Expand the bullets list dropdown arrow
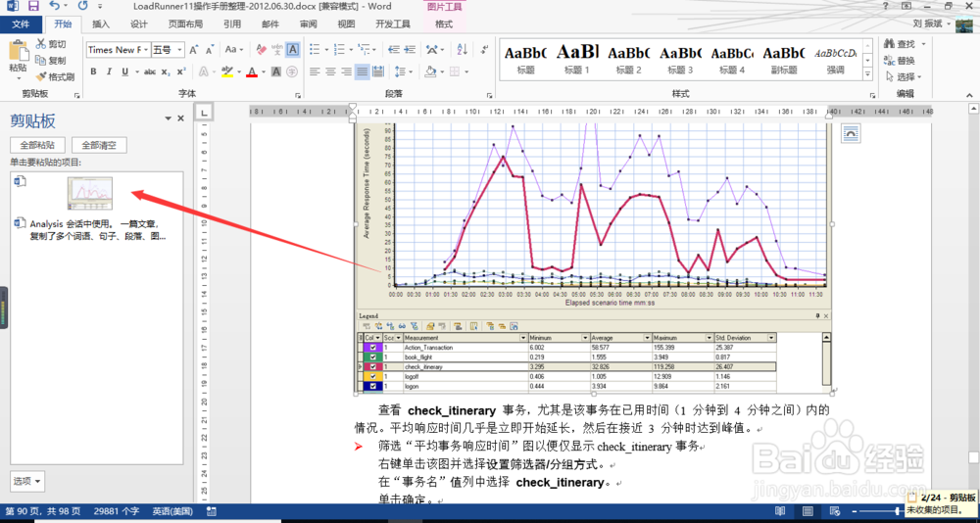This screenshot has width=980, height=523. (x=325, y=49)
